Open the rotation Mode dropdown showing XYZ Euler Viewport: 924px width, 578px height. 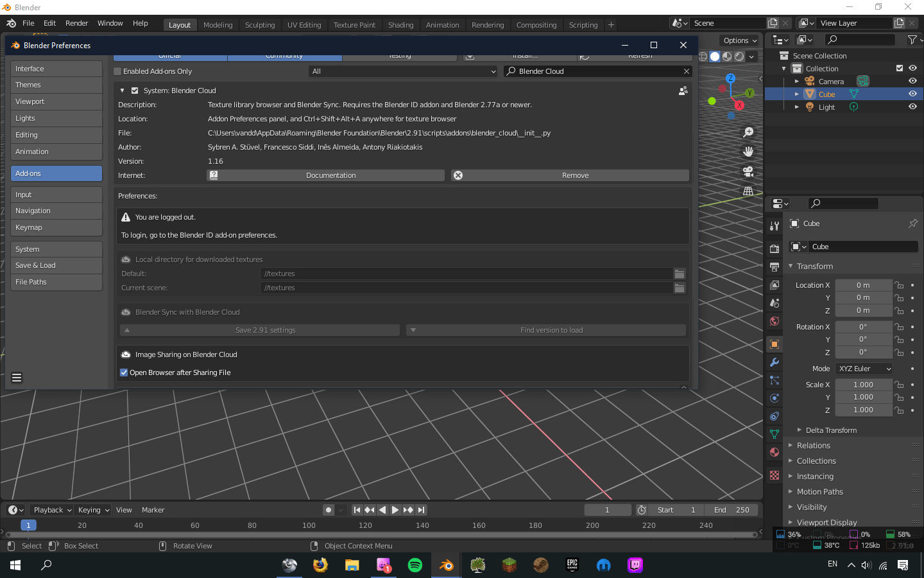pos(864,368)
